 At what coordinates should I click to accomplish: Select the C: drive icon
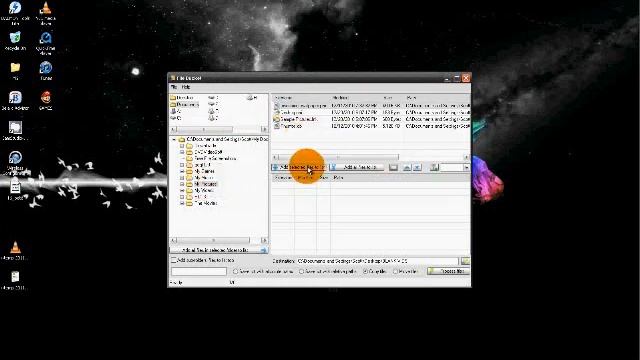click(x=173, y=118)
